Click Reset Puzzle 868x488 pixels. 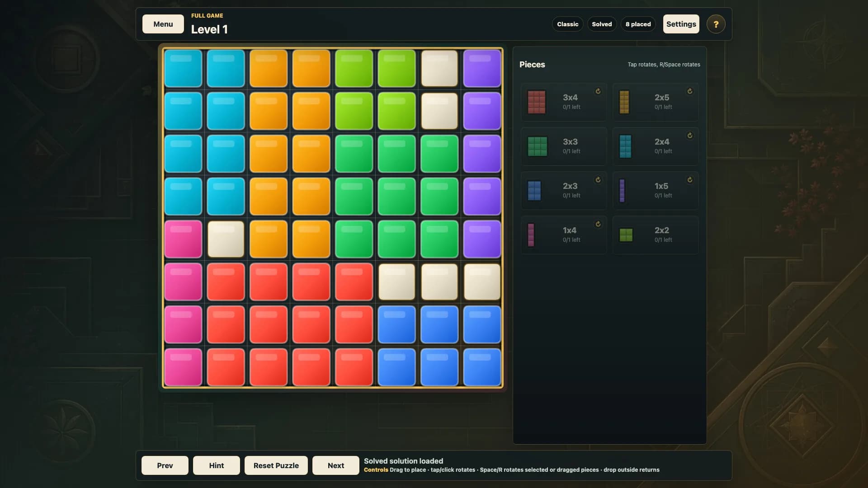click(276, 465)
